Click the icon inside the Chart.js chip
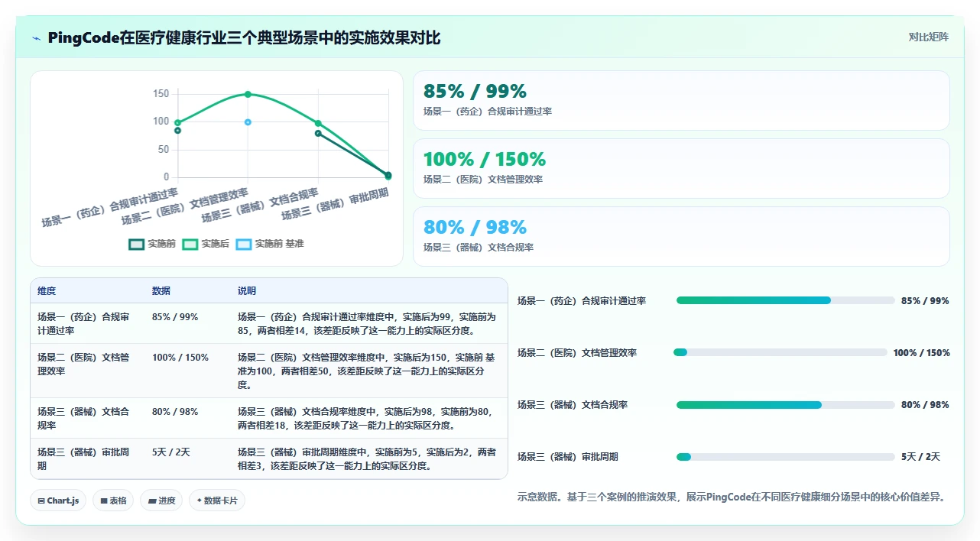980x541 pixels. point(41,501)
